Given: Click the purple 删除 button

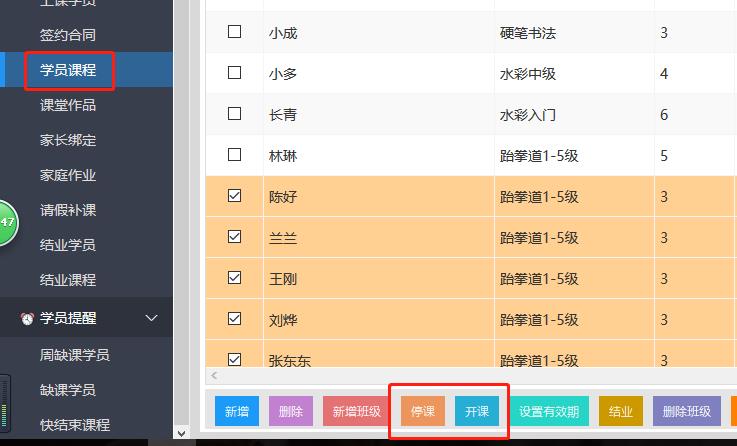Looking at the screenshot, I should [x=290, y=412].
